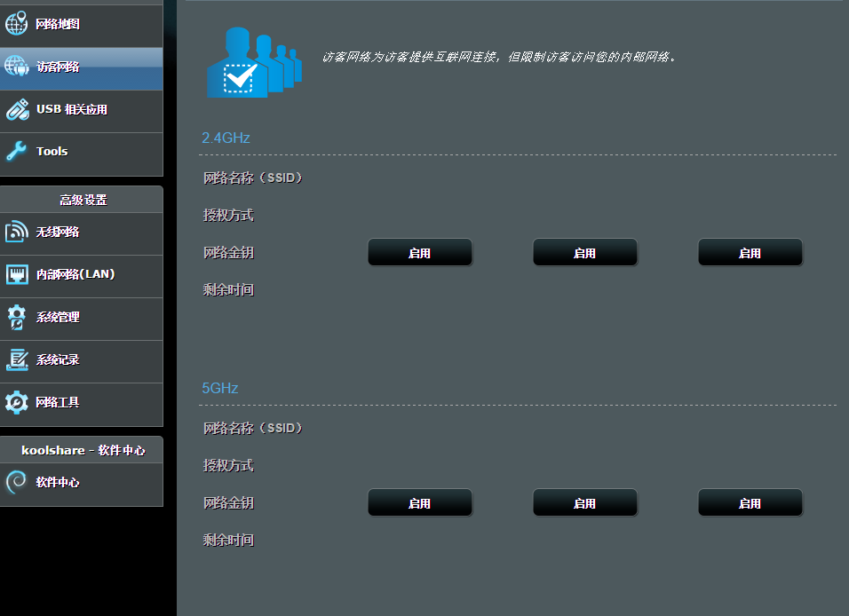Click 授权方式 label under 2.4GHz
Screen dimensions: 849x616
(228, 215)
